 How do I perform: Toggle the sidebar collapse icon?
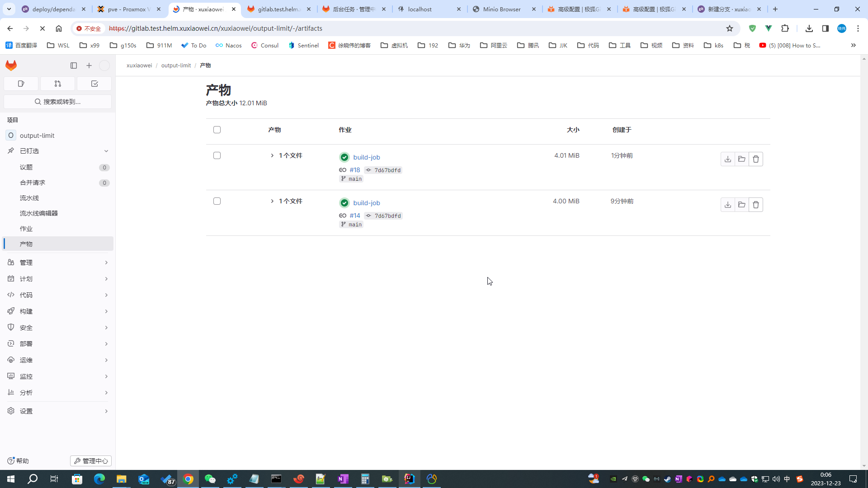pos(74,66)
